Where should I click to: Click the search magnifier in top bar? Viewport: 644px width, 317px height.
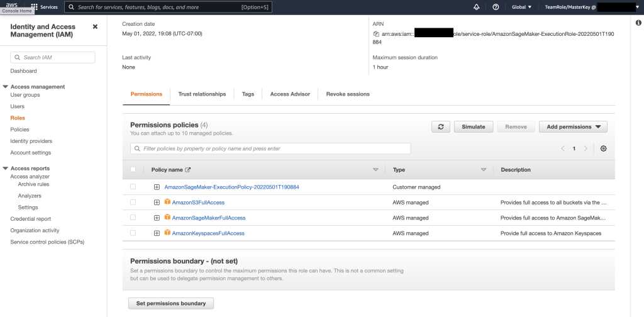point(72,7)
